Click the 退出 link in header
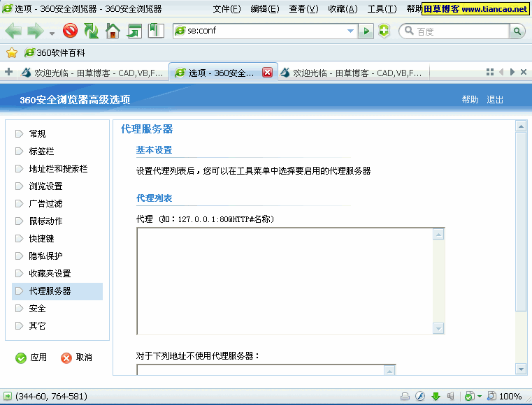 [x=495, y=99]
